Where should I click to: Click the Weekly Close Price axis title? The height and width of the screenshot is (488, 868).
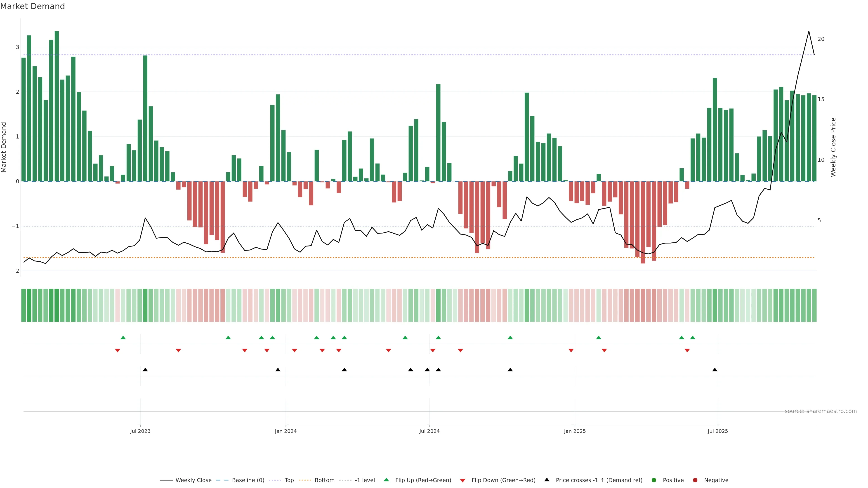click(x=833, y=147)
